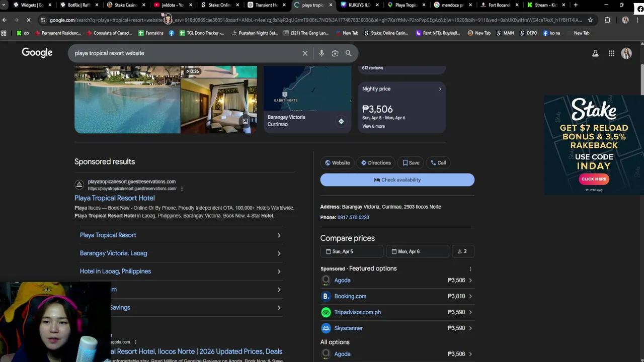View site information in the address bar

click(43, 20)
